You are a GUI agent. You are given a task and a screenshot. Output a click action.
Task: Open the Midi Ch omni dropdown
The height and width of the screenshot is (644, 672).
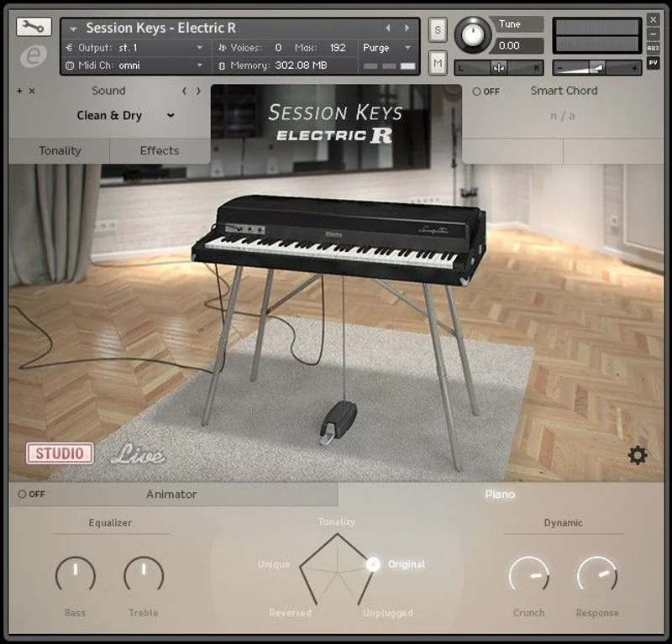tap(134, 65)
